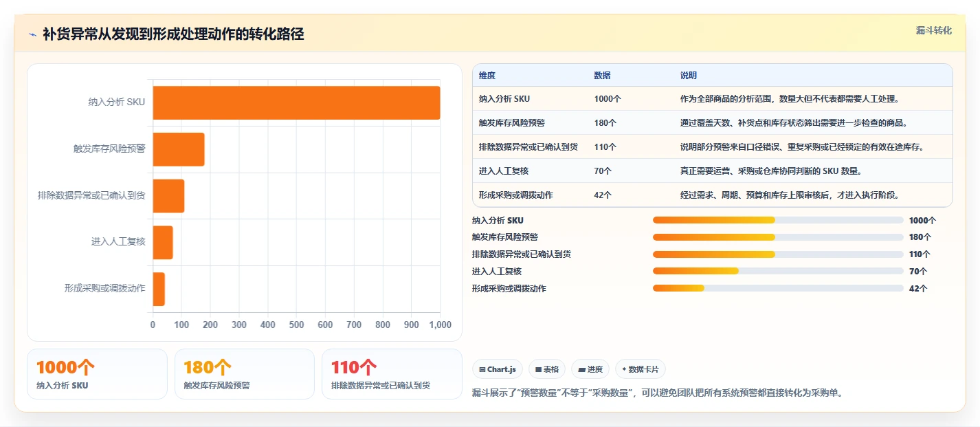The height and width of the screenshot is (427, 980).
Task: Click the 进入人工复核 bar in the chart
Action: coord(163,243)
